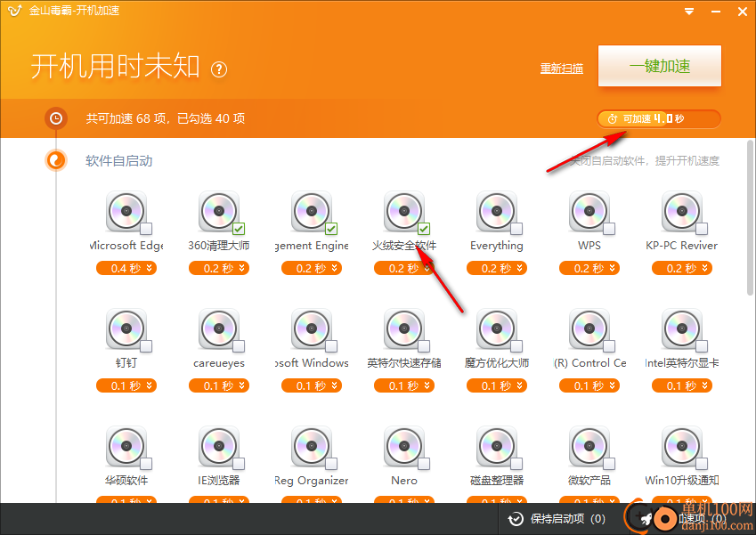756x535 pixels.
Task: Click the 重新扫描 link
Action: click(562, 69)
